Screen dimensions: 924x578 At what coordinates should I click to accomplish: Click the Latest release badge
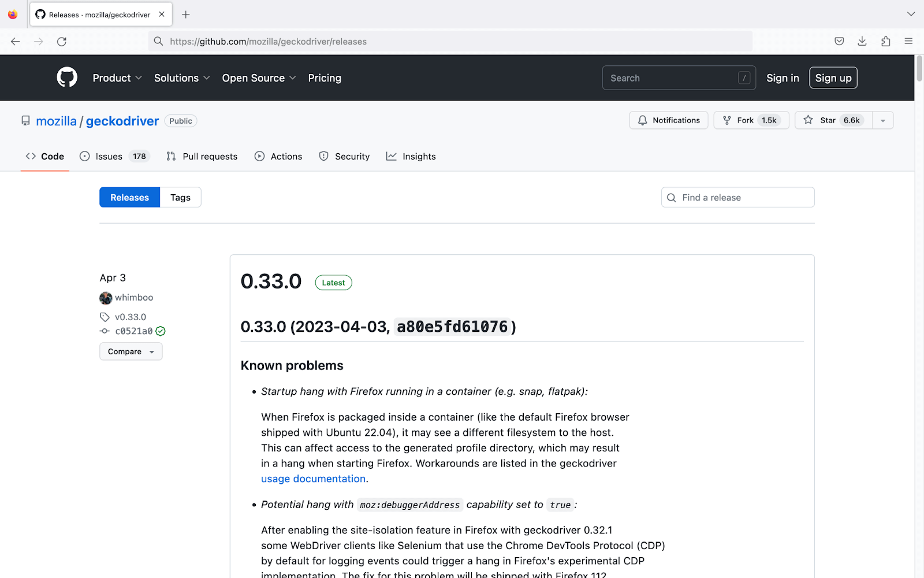pos(333,283)
